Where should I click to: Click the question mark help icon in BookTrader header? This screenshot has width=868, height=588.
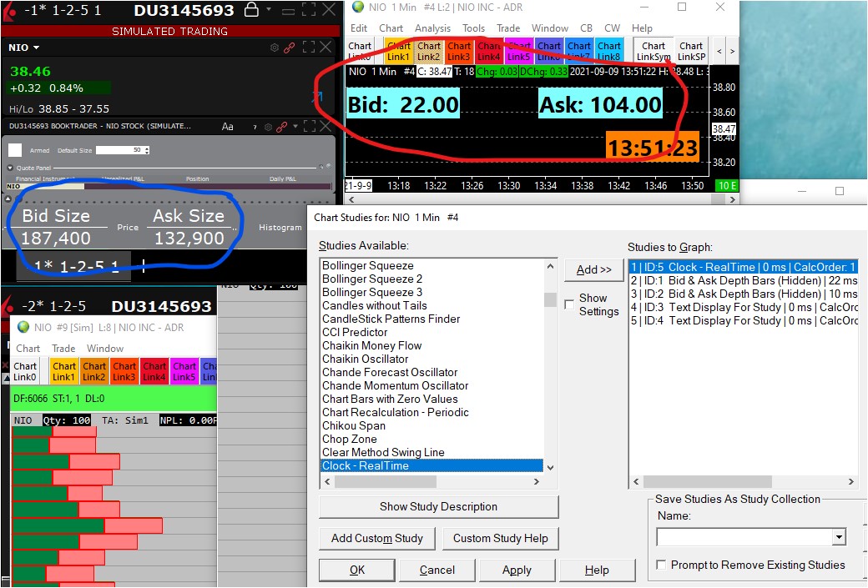click(x=255, y=128)
